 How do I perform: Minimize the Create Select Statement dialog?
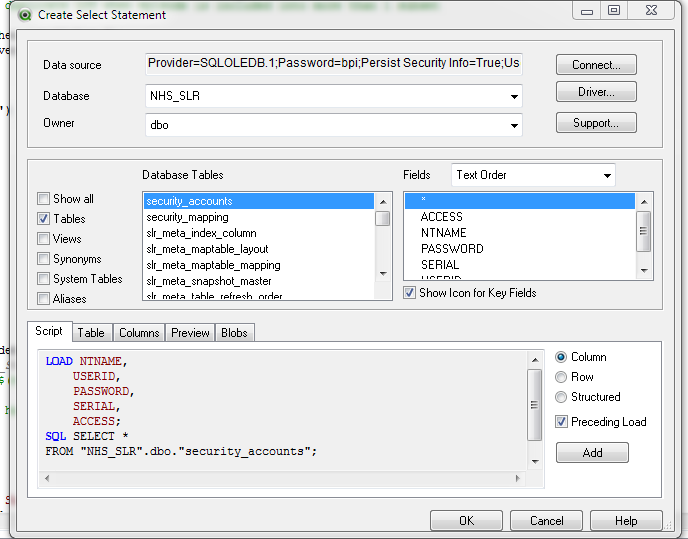click(587, 10)
